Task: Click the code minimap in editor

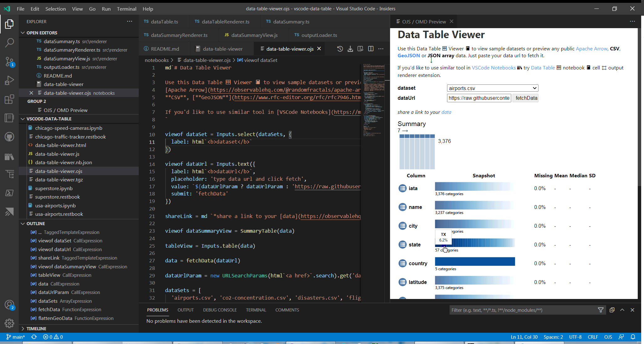Action: click(x=374, y=100)
